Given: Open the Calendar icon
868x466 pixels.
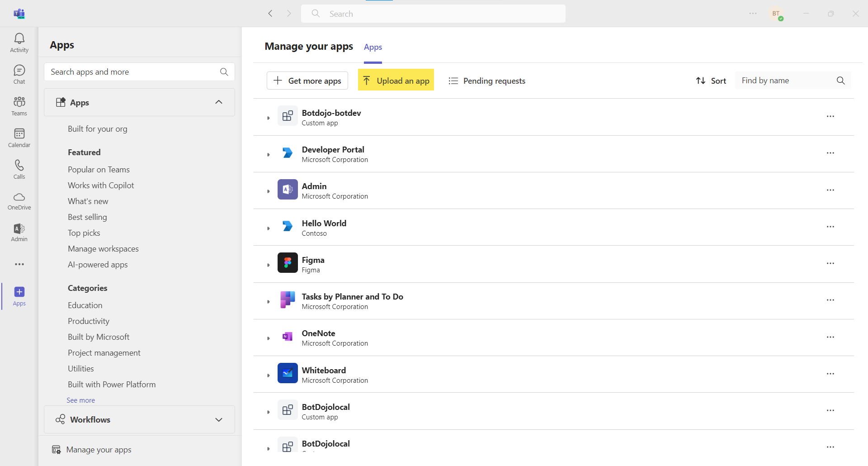Looking at the screenshot, I should [19, 138].
